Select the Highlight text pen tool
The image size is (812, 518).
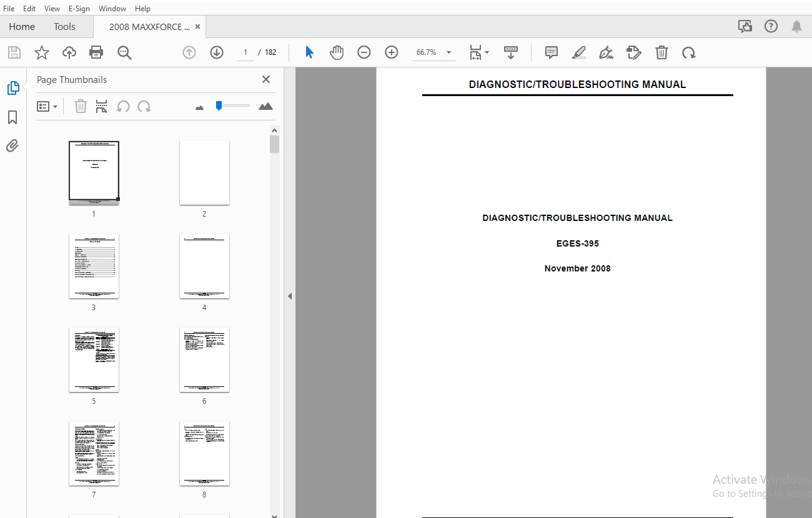[x=579, y=52]
